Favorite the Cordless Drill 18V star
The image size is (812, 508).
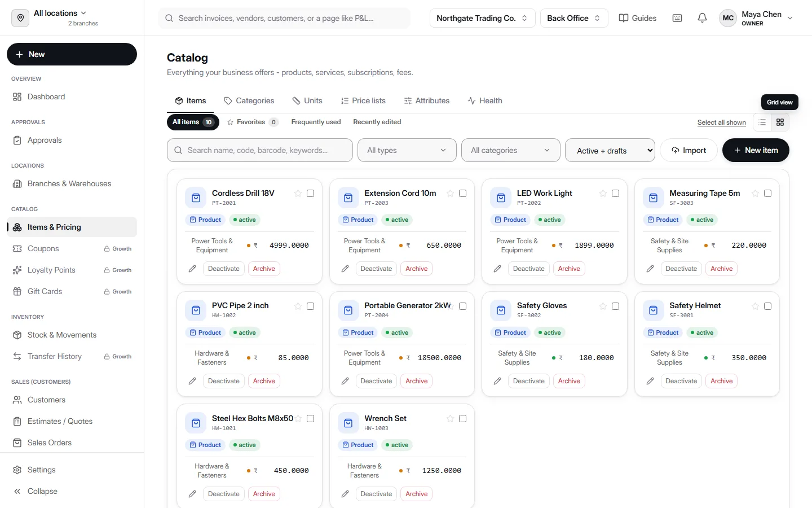point(298,194)
